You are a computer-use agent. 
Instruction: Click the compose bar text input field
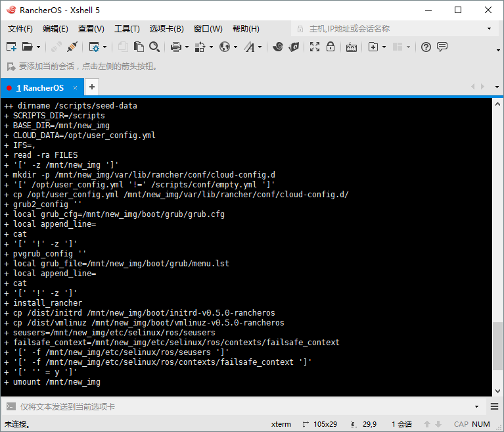[244, 406]
